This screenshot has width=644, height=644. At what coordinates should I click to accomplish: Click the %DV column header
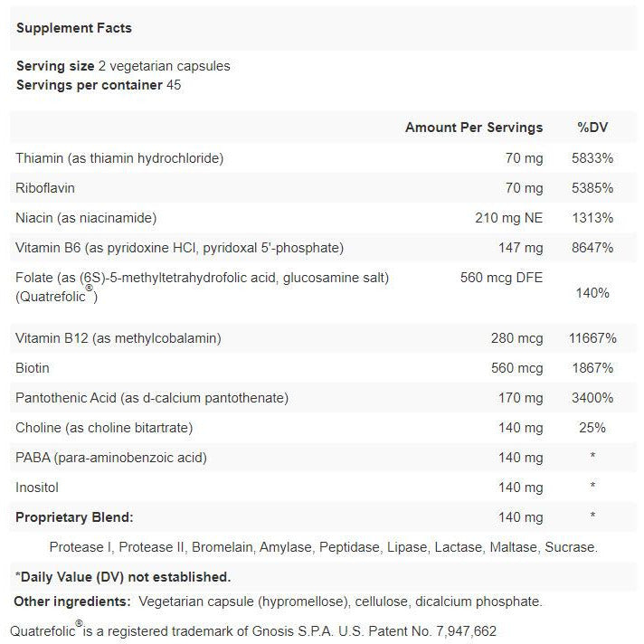[x=592, y=128]
